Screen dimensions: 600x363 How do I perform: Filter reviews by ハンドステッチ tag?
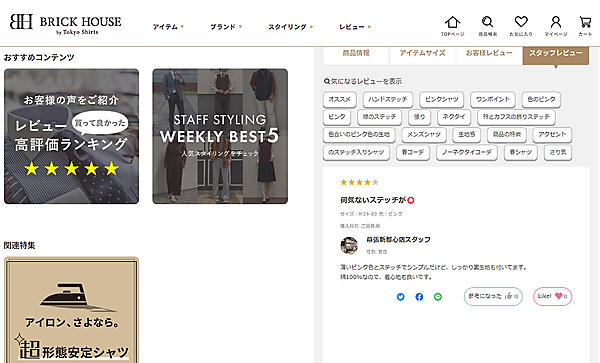[388, 99]
